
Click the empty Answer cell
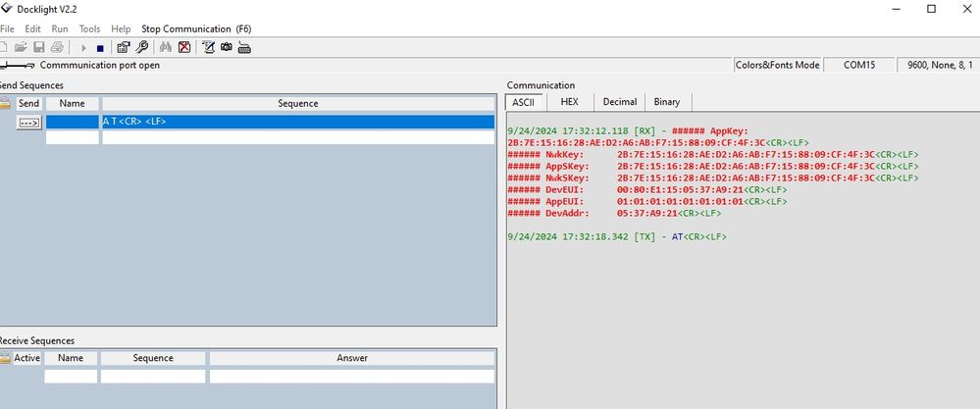[x=352, y=377]
